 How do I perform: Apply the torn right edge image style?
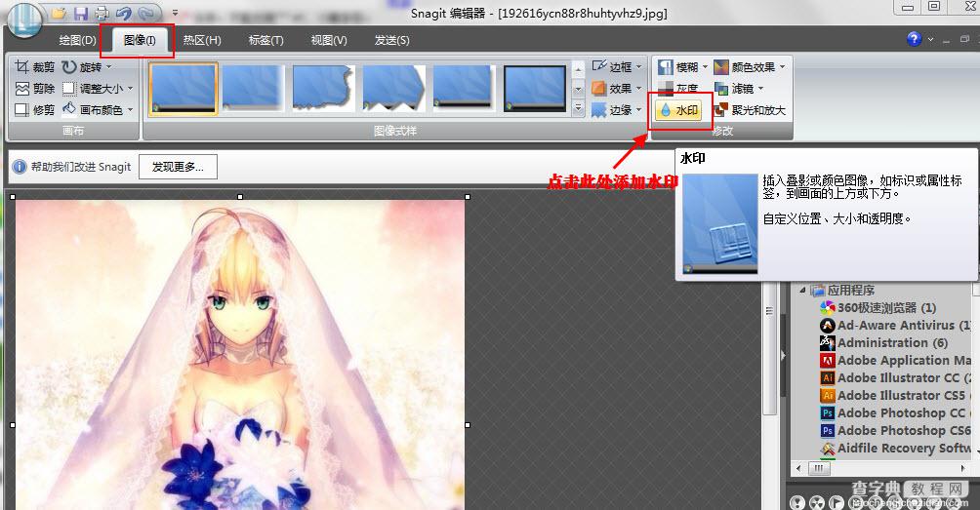(x=323, y=90)
